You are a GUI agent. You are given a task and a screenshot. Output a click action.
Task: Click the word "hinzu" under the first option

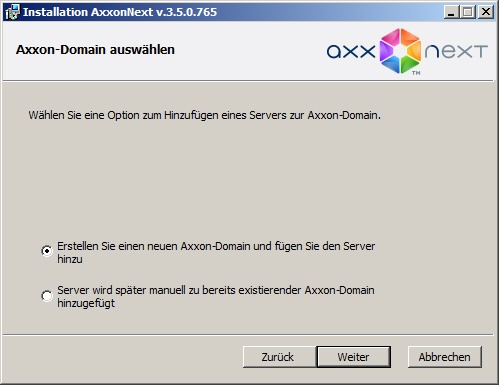pyautogui.click(x=70, y=259)
